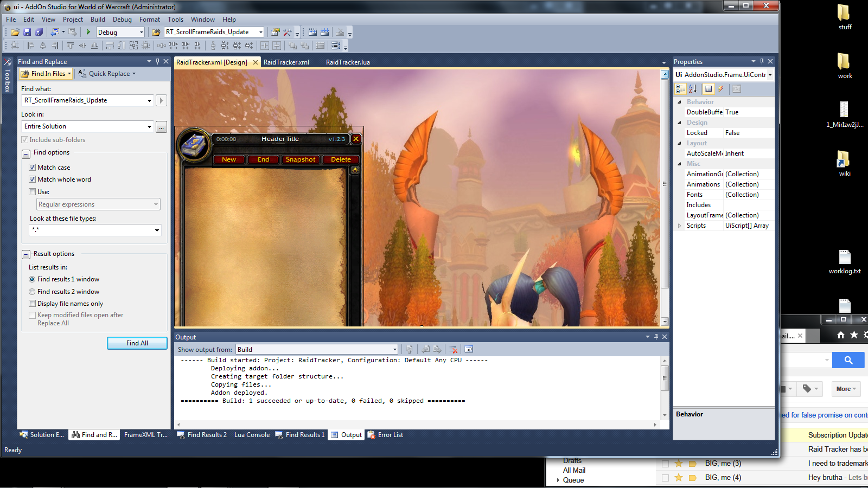Uncheck the Match case checkbox
Image resolution: width=868 pixels, height=488 pixels.
tap(32, 168)
